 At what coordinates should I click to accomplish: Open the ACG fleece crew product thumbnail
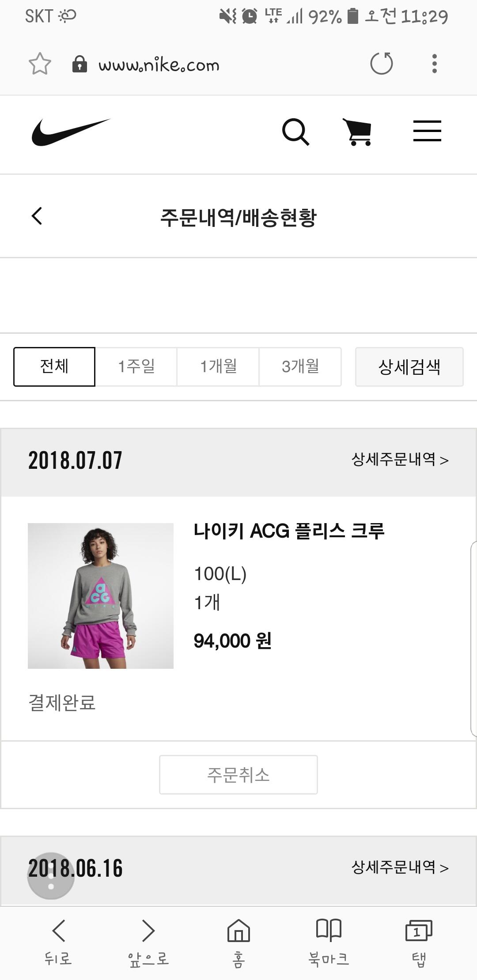101,596
